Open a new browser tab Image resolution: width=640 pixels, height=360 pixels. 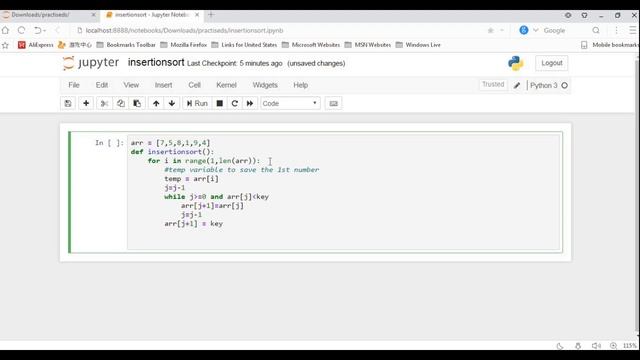pos(211,15)
